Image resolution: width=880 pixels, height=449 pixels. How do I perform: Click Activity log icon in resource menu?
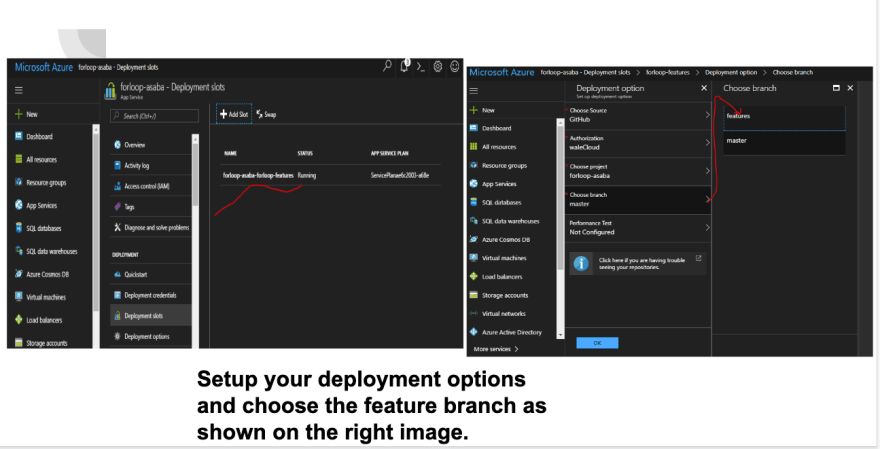click(117, 166)
